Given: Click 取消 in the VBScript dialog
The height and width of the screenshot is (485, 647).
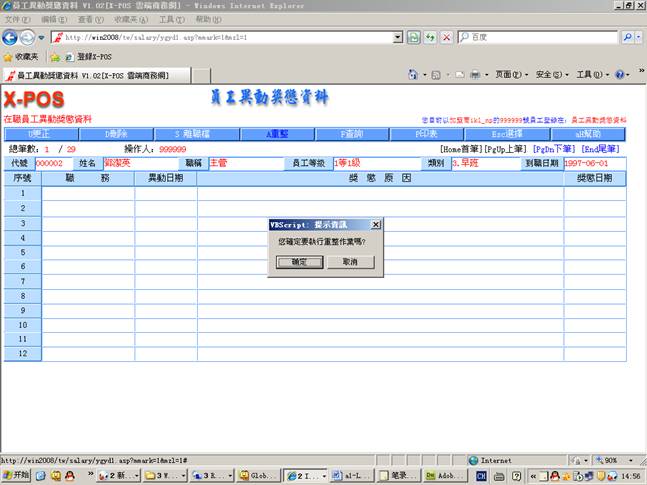Looking at the screenshot, I should pos(349,261).
